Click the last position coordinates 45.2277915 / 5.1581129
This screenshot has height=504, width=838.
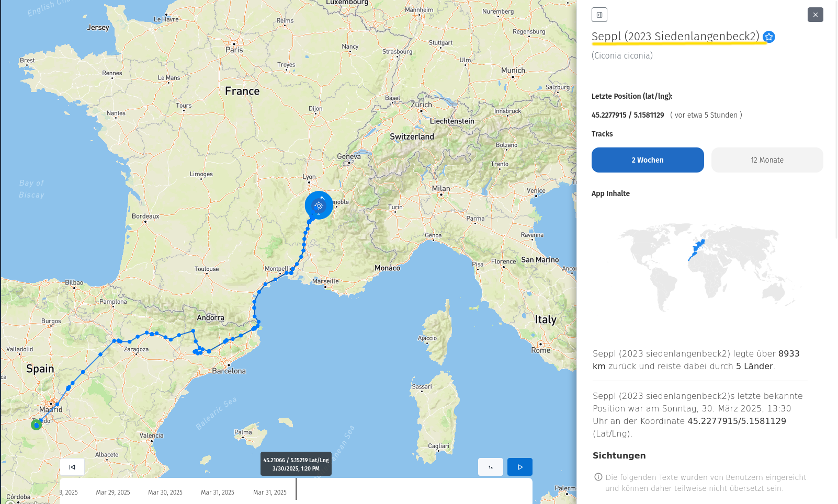tap(627, 115)
